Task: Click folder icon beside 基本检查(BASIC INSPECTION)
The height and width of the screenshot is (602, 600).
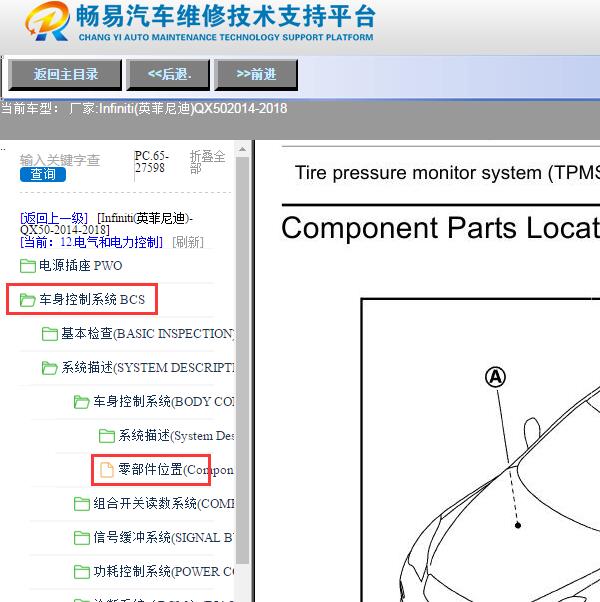Action: 50,334
